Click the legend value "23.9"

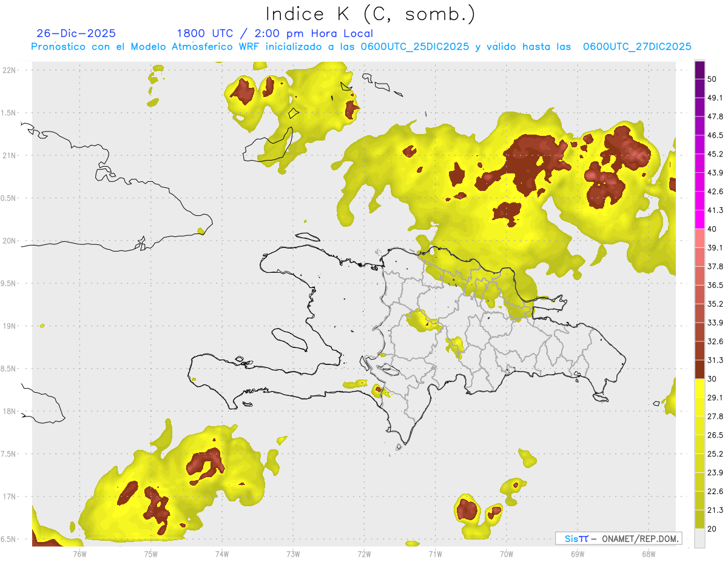tap(715, 473)
